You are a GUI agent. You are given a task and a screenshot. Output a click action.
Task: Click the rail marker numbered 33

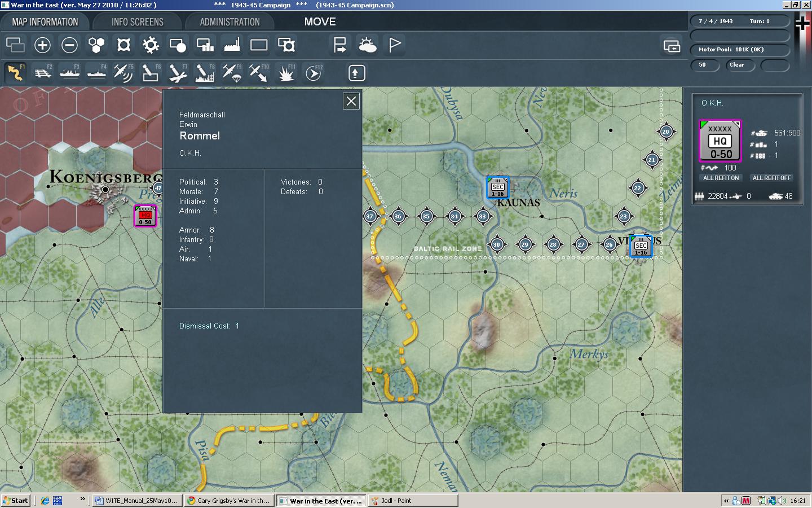[x=483, y=216]
